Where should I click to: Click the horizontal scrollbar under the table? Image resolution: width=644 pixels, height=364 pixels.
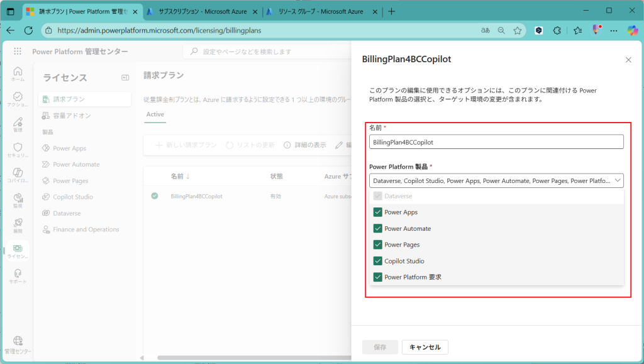(x=254, y=358)
